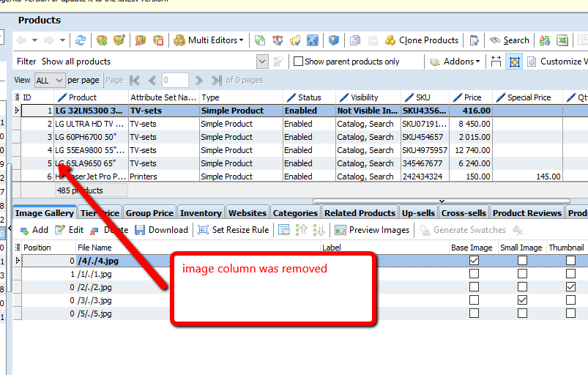588x375 pixels.
Task: Move gallery image up icon
Action: tap(302, 230)
